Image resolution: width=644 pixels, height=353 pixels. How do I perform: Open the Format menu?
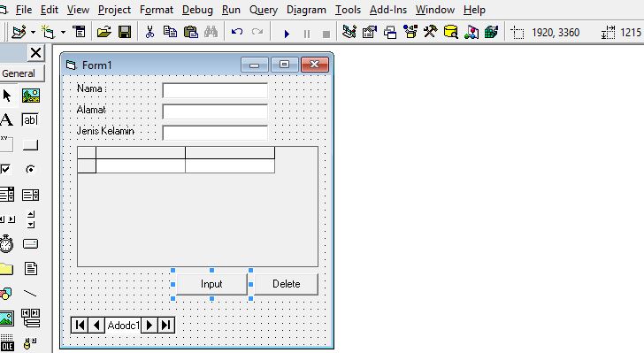coord(156,10)
